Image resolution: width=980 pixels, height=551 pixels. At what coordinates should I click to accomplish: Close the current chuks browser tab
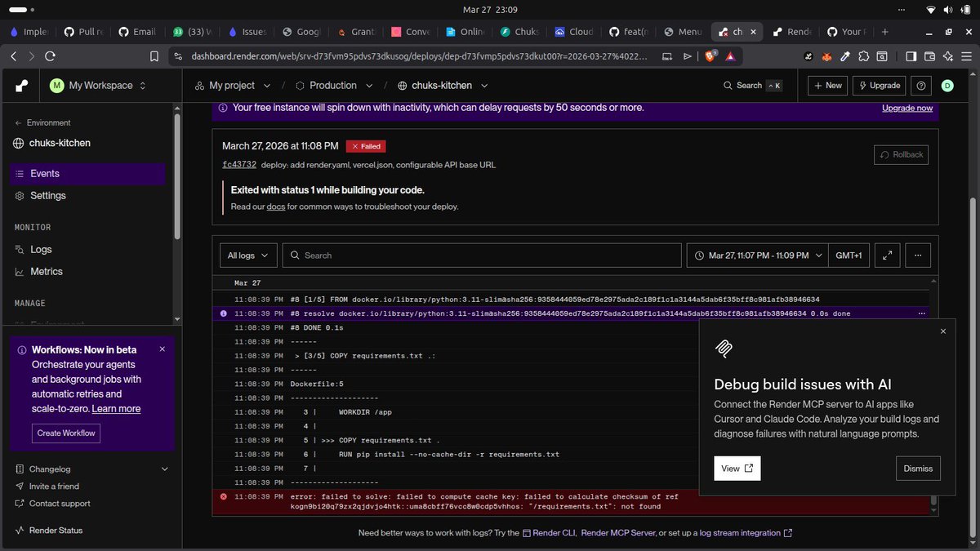753,32
